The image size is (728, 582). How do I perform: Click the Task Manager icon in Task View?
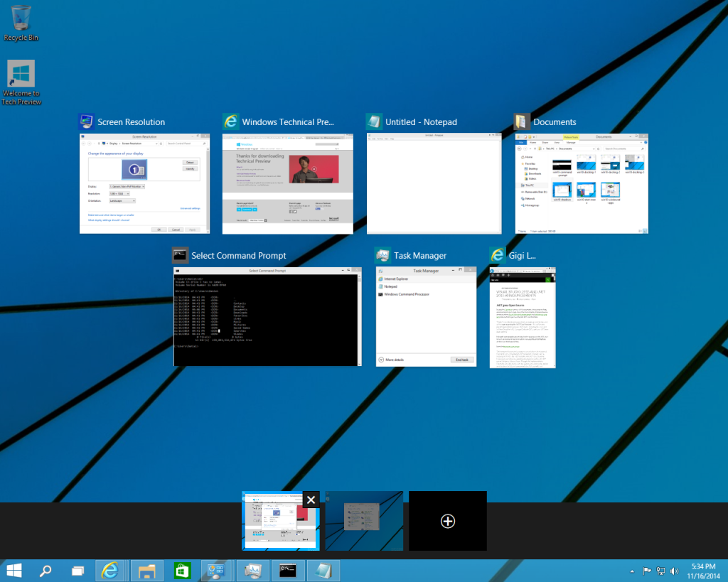(383, 255)
